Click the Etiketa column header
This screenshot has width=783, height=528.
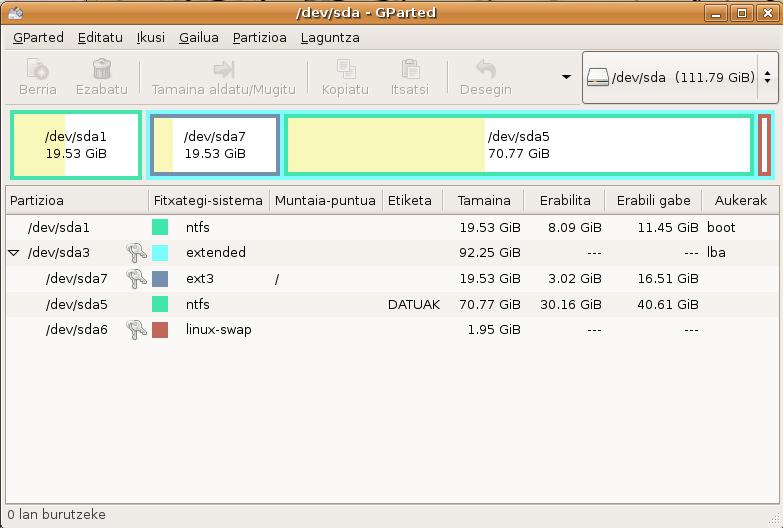[412, 200]
